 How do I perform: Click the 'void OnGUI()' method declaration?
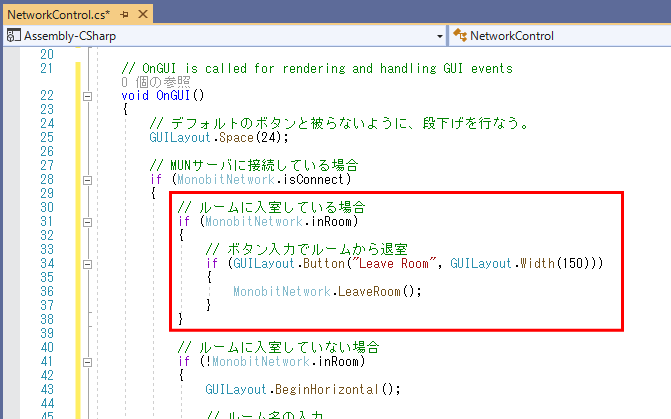[163, 95]
